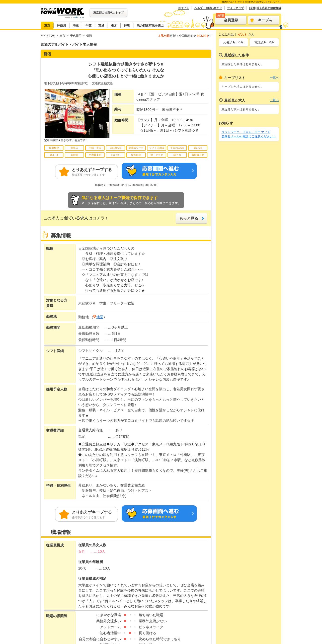322x644 pixels.
Task: Open the キープ(0) button in header
Action: 264,20
